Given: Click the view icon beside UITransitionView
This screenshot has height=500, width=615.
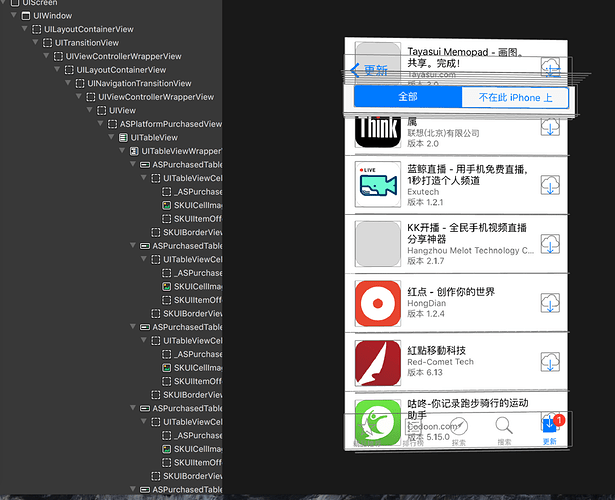Looking at the screenshot, I should [47, 43].
